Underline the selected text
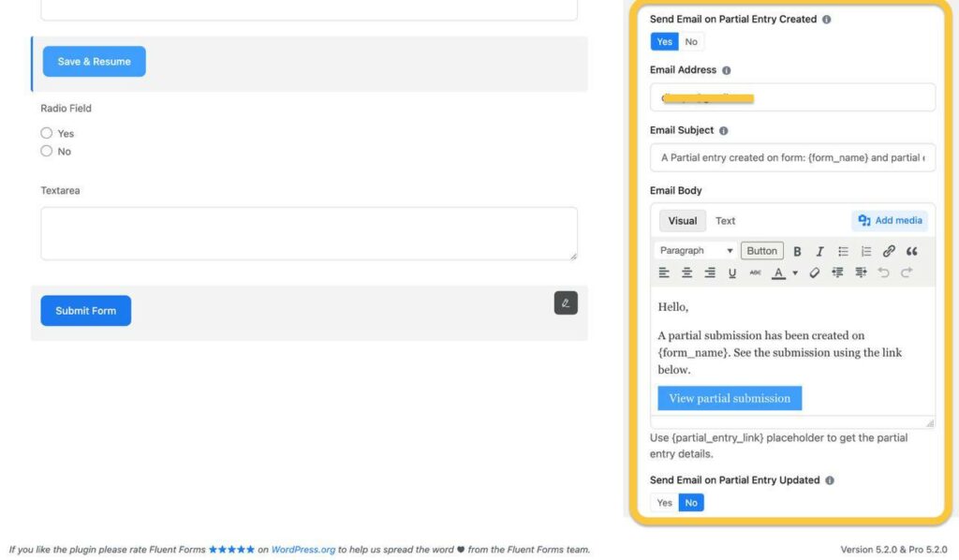This screenshot has height=560, width=959. coord(732,273)
